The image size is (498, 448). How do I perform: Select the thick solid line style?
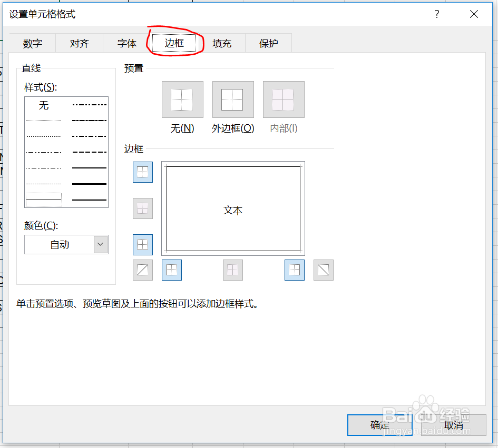(x=89, y=184)
